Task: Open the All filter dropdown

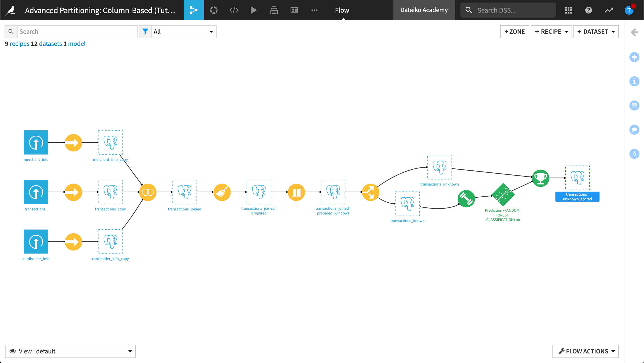Action: 184,31
